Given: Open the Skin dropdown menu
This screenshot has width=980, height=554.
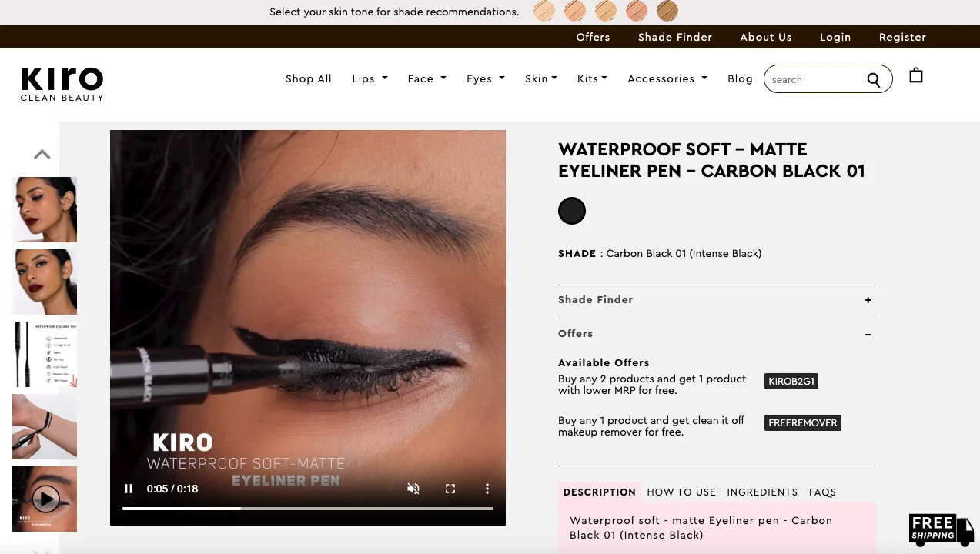Looking at the screenshot, I should point(541,78).
